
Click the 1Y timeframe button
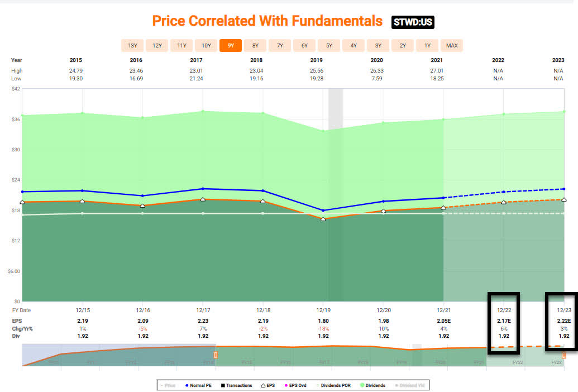427,46
